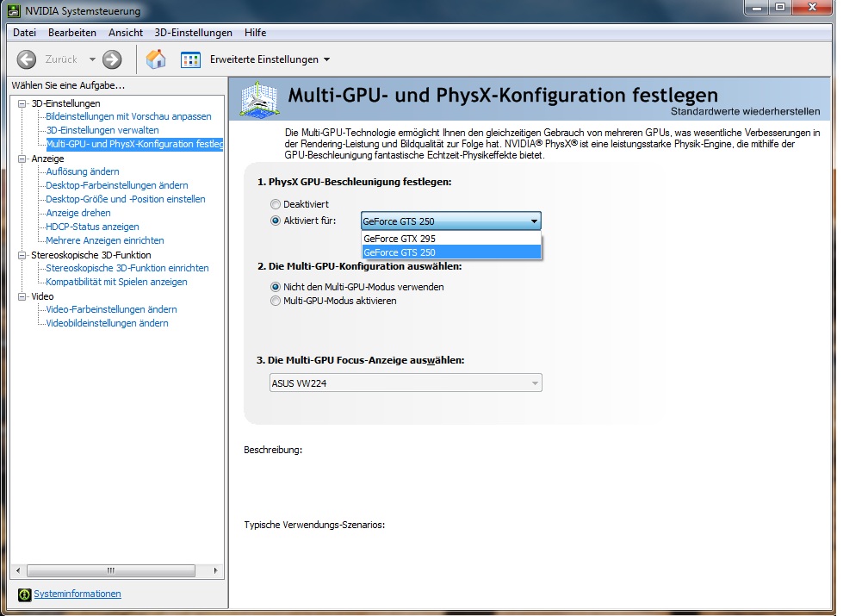The width and height of the screenshot is (868, 616).
Task: Click the Systeminformationen green icon
Action: pyautogui.click(x=24, y=594)
